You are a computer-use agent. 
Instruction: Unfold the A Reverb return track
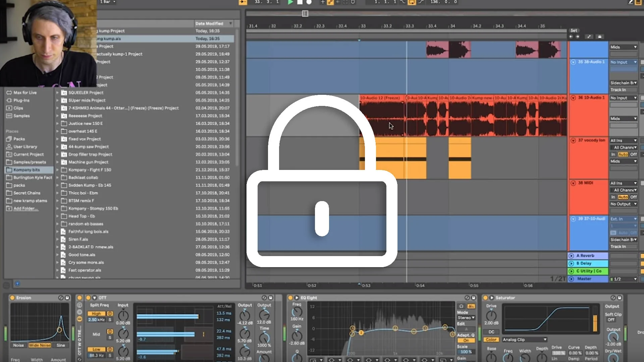point(572,256)
